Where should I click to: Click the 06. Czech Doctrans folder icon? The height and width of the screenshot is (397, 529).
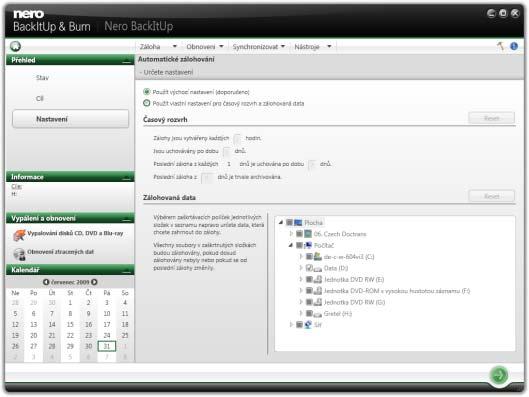(x=308, y=234)
